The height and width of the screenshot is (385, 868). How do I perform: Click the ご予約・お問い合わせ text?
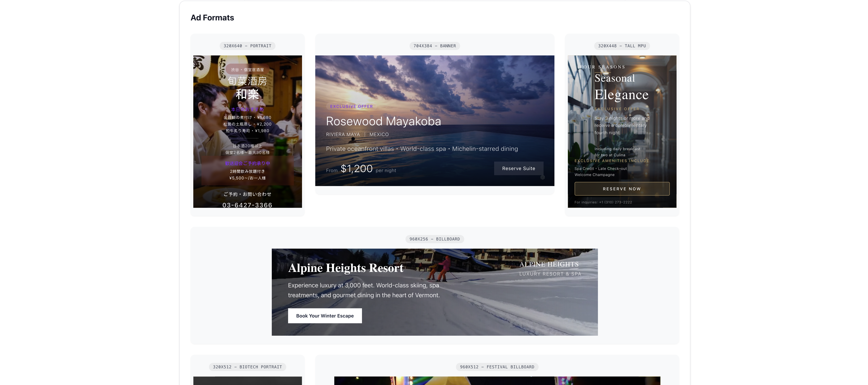tap(247, 194)
